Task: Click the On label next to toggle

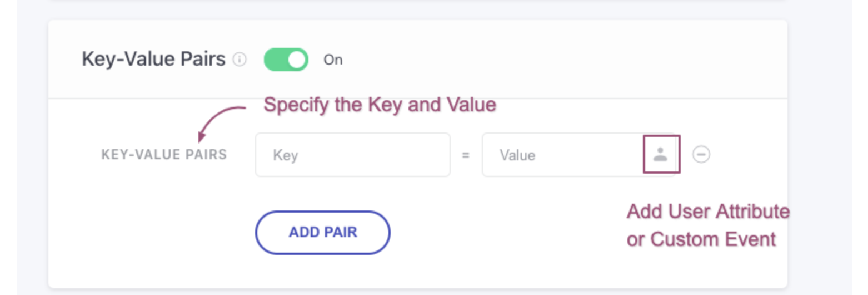Action: click(333, 60)
